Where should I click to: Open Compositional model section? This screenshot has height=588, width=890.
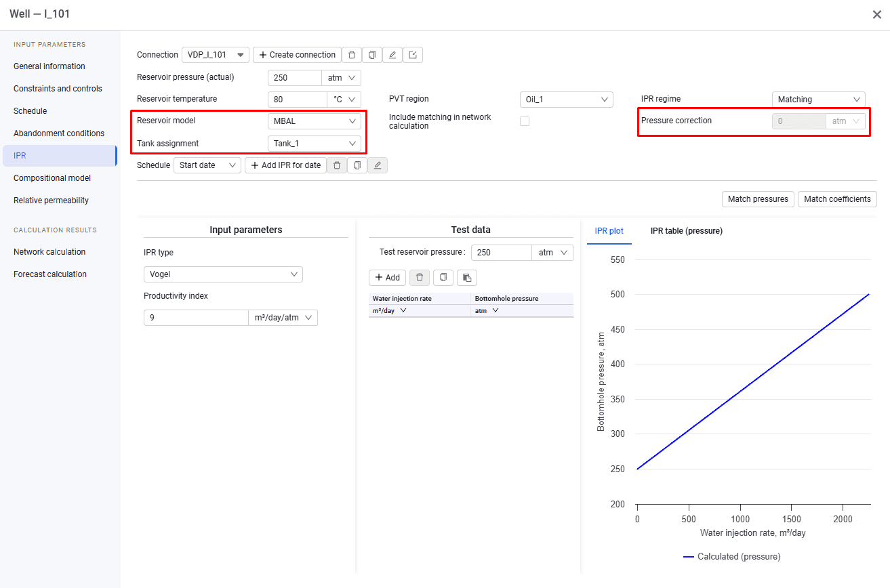click(x=52, y=178)
